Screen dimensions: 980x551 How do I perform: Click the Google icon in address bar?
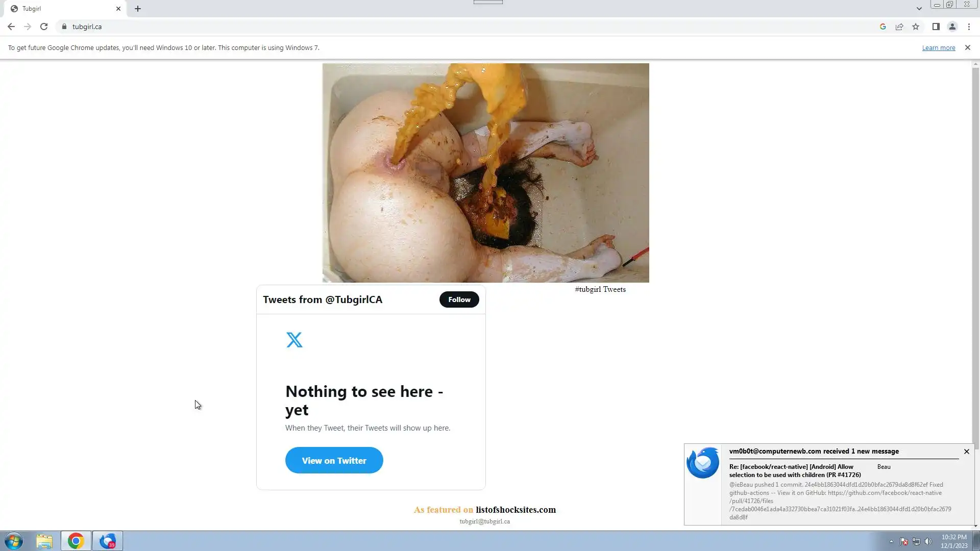pos(883,27)
